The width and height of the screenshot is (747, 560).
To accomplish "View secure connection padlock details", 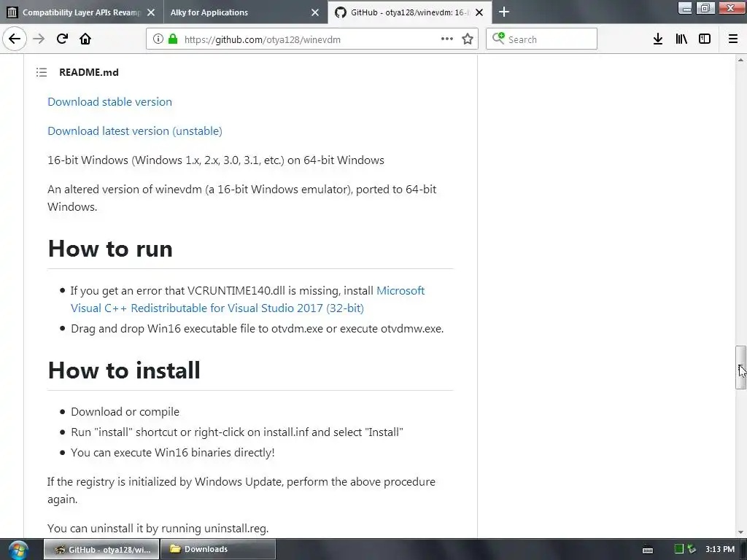I will pyautogui.click(x=173, y=39).
